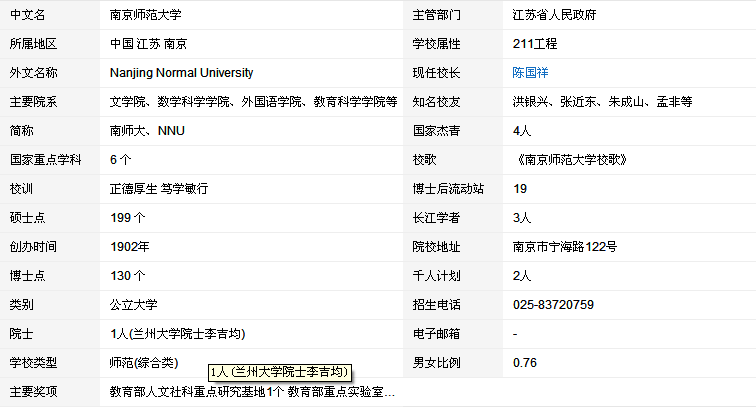Viewport: 756px width, 407px height.
Task: Click the 院校地址 field label
Action: 436,246
